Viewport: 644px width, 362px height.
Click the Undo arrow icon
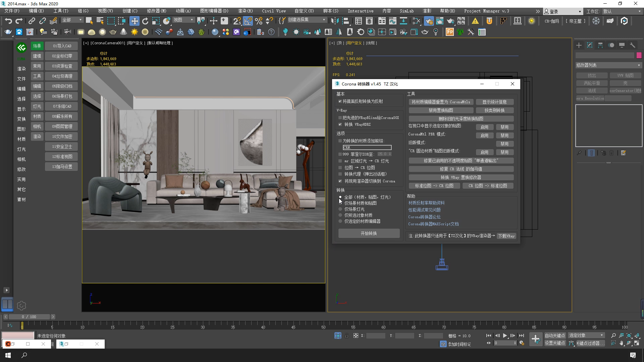tap(8, 21)
